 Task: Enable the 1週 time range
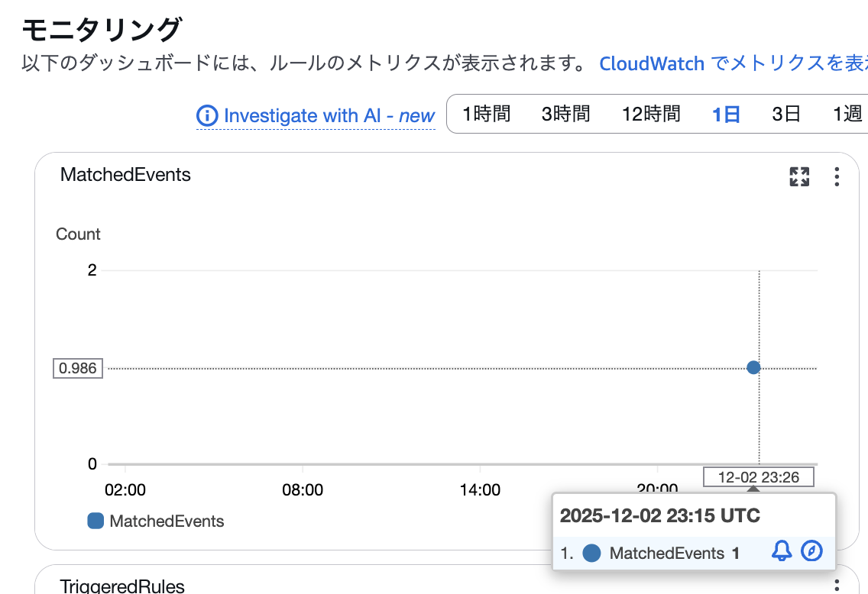pos(847,114)
